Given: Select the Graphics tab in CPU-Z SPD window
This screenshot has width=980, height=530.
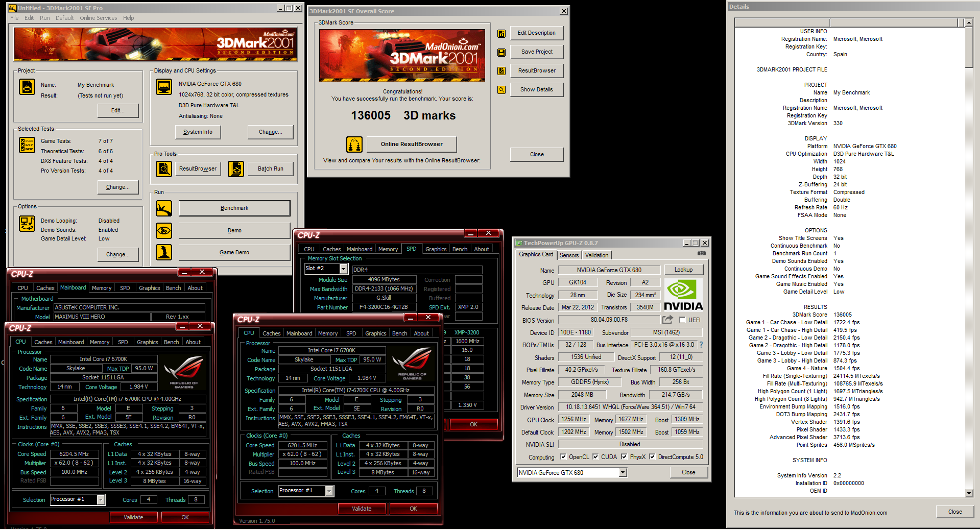Looking at the screenshot, I should [x=436, y=249].
